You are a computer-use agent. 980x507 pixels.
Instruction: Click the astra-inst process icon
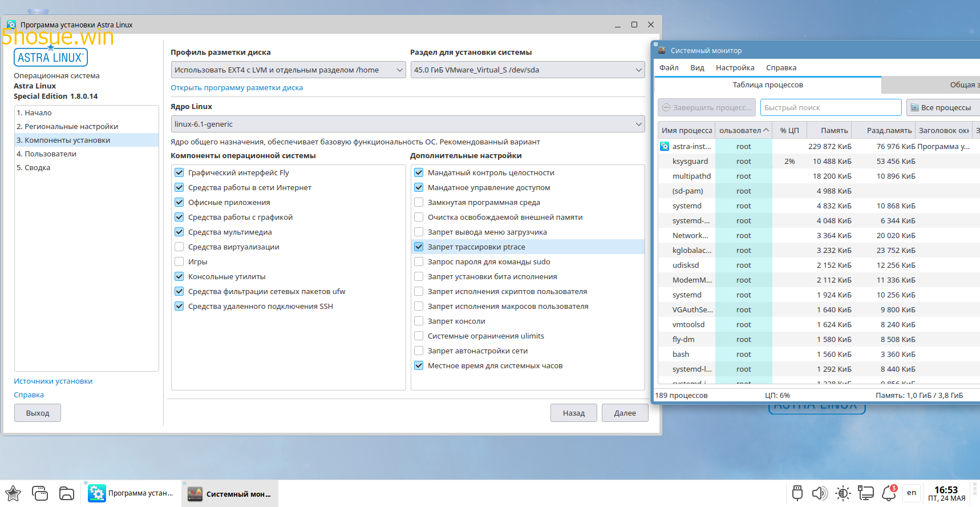point(665,146)
